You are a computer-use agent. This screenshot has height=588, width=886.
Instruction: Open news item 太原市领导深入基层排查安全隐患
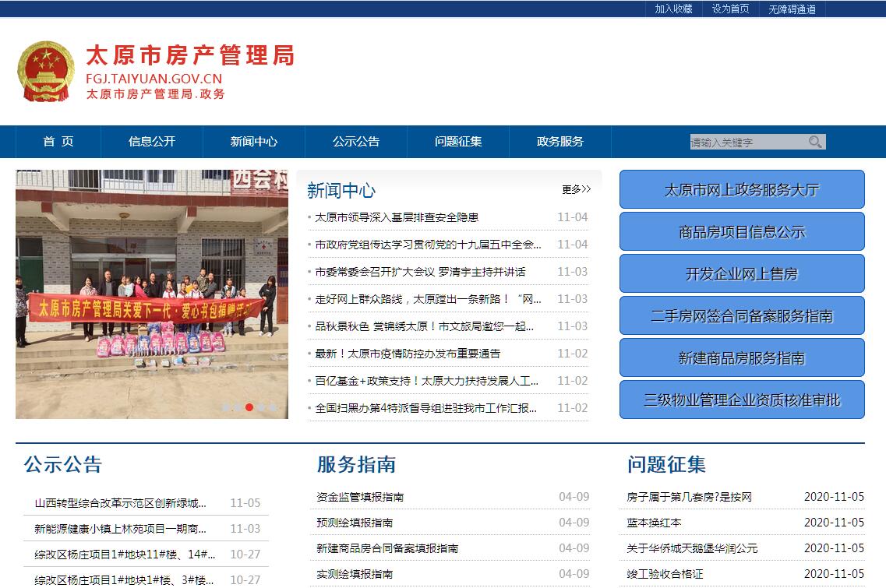pos(397,217)
